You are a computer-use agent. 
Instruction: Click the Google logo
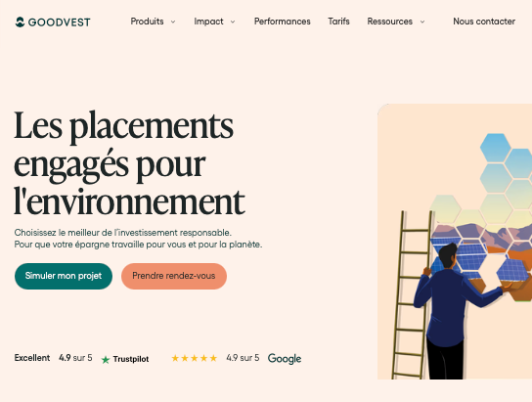285,359
